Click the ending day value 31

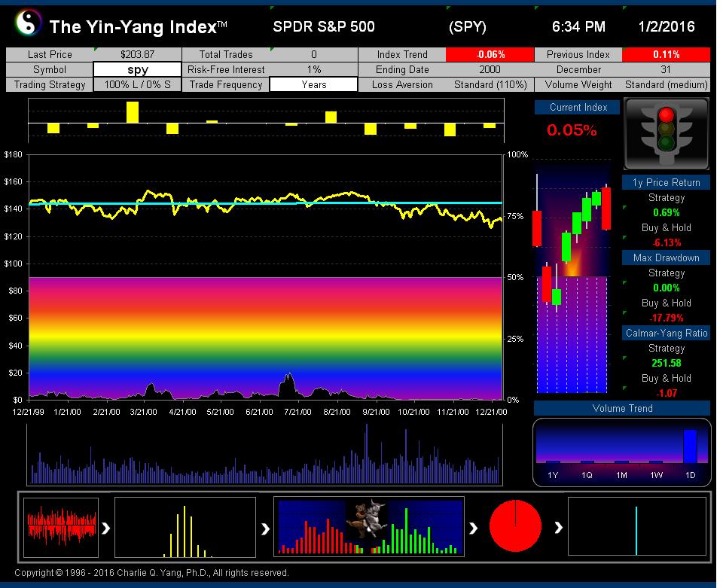pyautogui.click(x=666, y=69)
